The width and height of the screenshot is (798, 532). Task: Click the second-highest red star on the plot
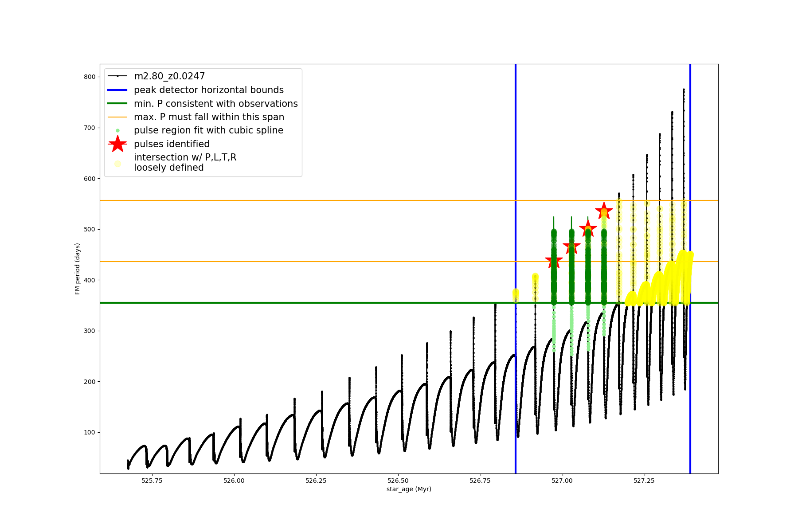(588, 229)
